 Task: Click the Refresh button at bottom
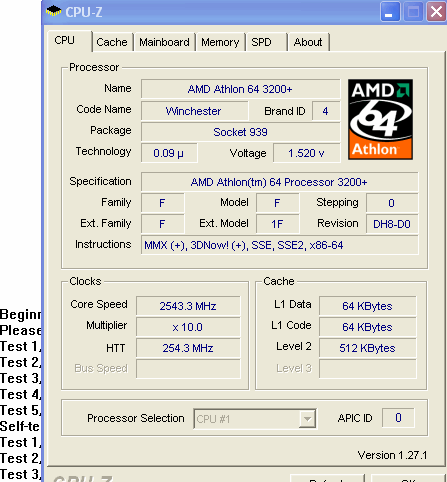(x=327, y=479)
